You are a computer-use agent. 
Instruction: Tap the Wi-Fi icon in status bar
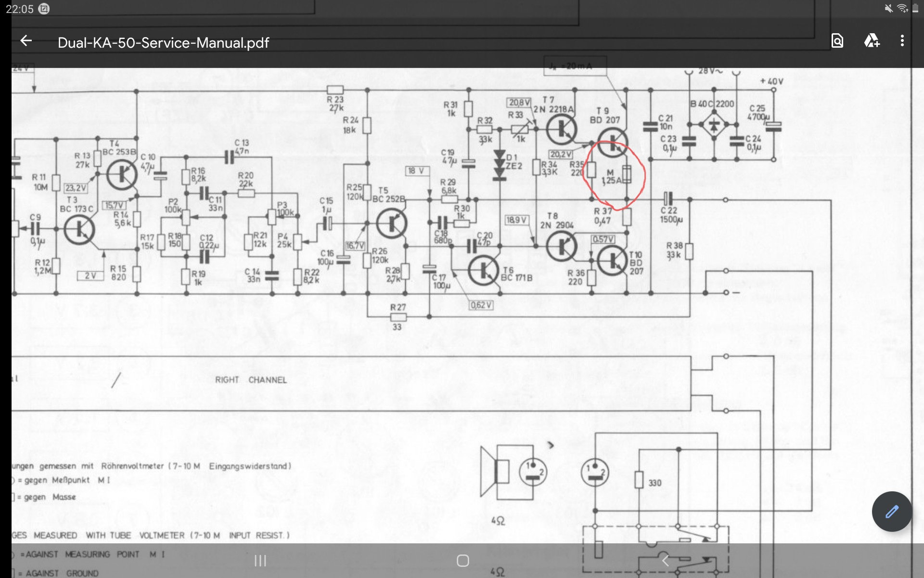click(x=902, y=8)
